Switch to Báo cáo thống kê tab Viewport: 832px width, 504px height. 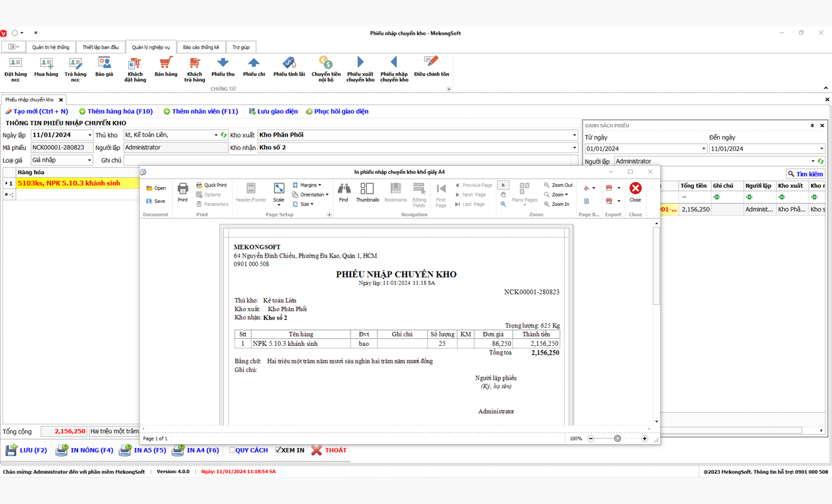tap(201, 47)
